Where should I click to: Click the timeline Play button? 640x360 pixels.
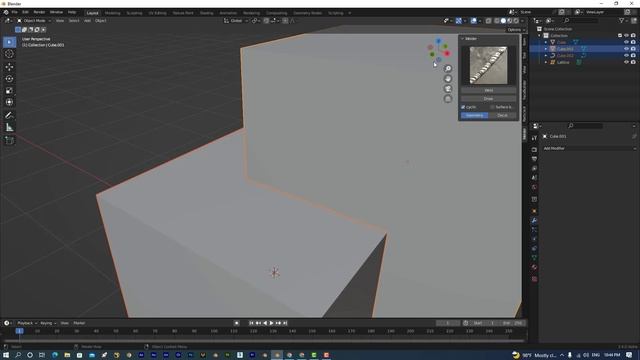click(271, 323)
